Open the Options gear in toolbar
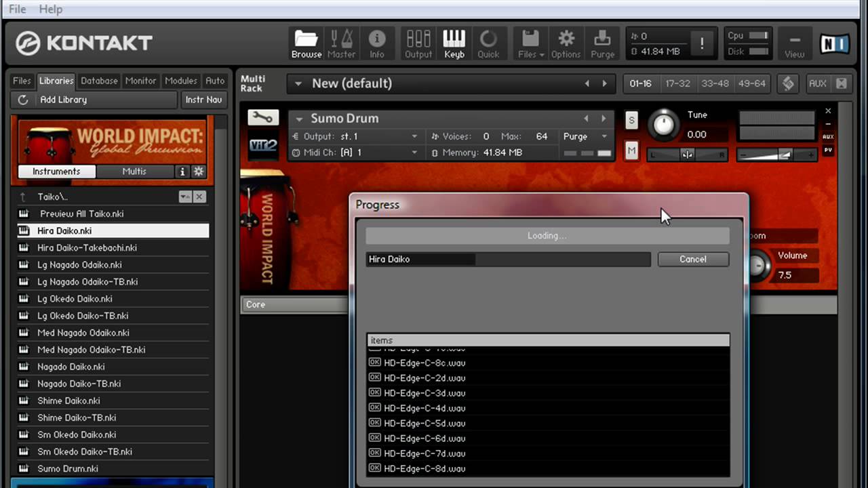 pos(566,43)
